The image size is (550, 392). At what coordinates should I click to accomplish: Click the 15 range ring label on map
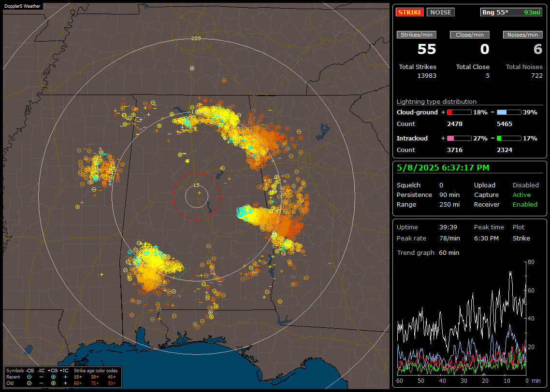pyautogui.click(x=196, y=185)
